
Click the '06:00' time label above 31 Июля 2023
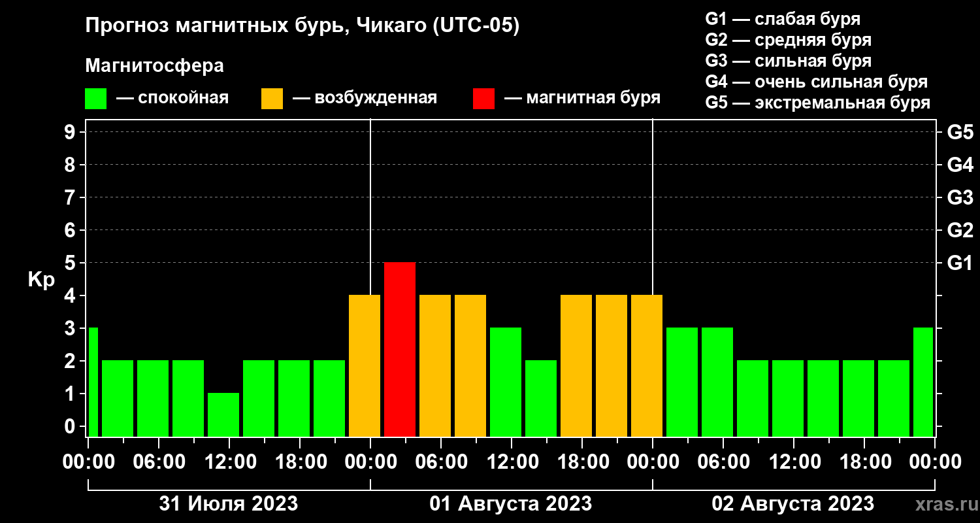coord(159,462)
